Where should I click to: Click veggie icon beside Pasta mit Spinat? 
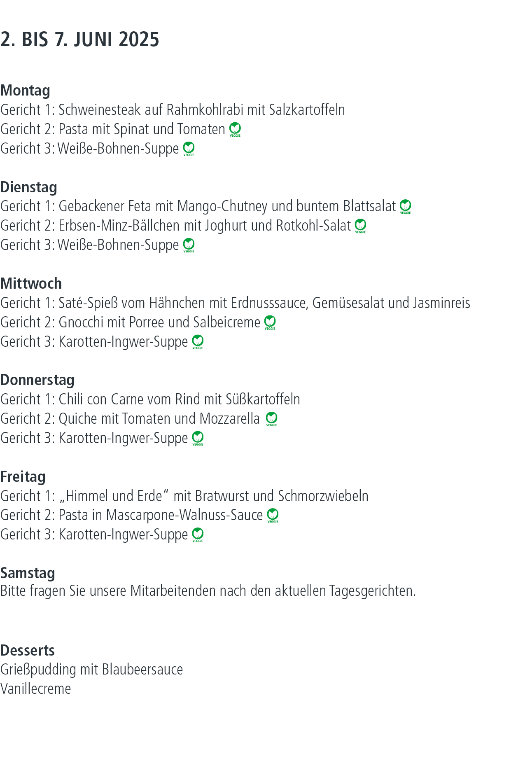[235, 130]
